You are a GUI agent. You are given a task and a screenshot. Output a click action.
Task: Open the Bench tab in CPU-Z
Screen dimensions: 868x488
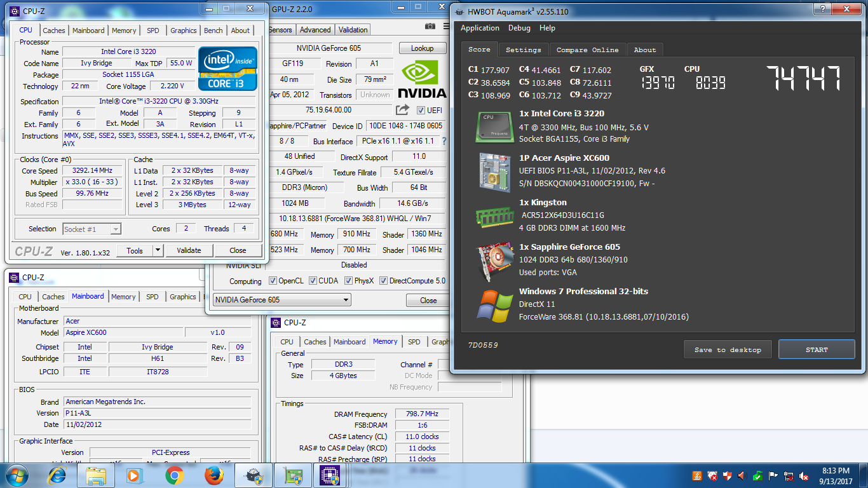tap(214, 30)
